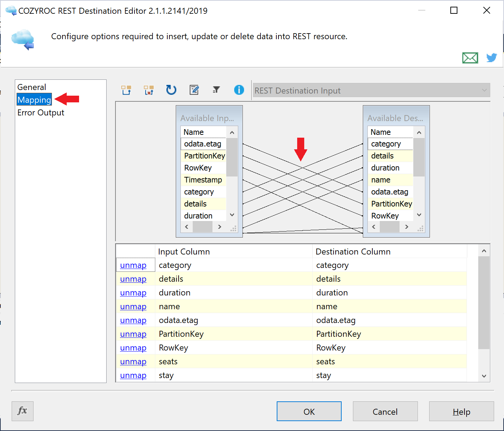Click up arrow in Available Destination list scrollbar
This screenshot has width=504, height=431.
tap(419, 132)
